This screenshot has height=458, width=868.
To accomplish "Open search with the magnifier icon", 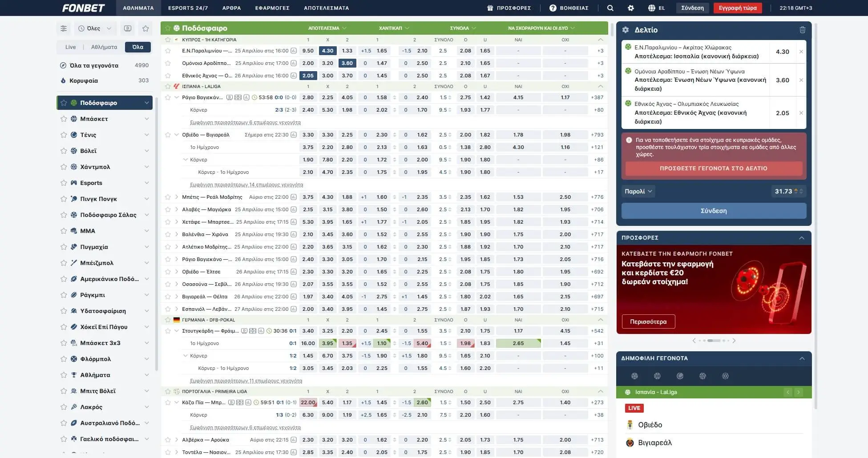I will pyautogui.click(x=610, y=8).
